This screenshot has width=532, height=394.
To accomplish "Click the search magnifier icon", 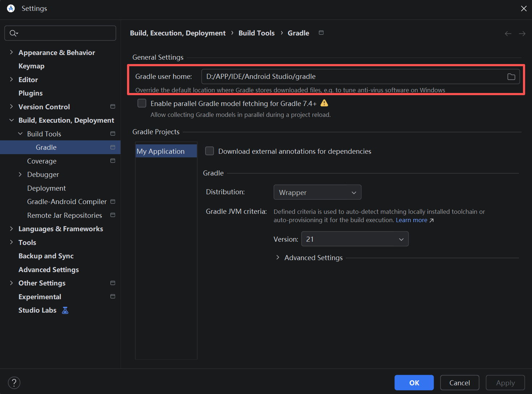I will [x=13, y=33].
